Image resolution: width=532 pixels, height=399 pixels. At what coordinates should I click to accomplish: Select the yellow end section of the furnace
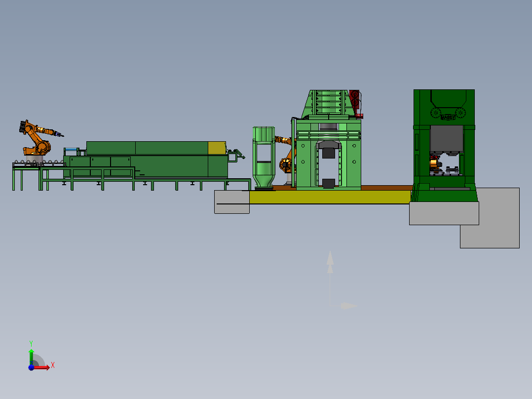(217, 148)
